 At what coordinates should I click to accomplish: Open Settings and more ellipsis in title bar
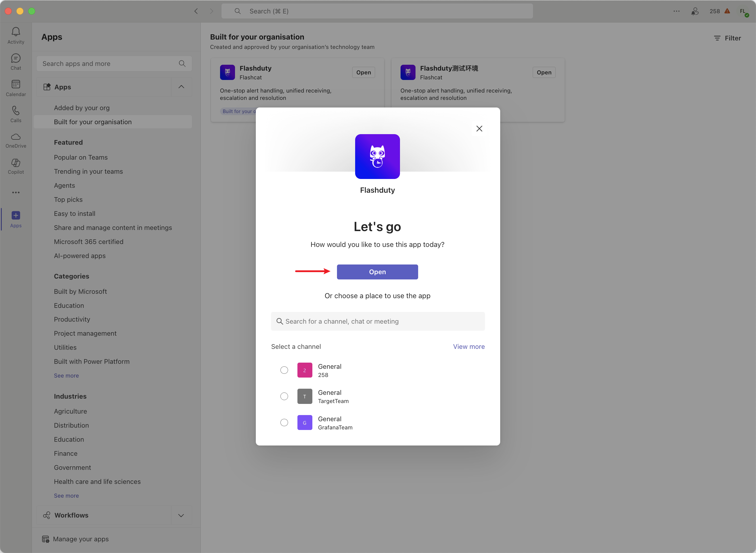coord(677,11)
